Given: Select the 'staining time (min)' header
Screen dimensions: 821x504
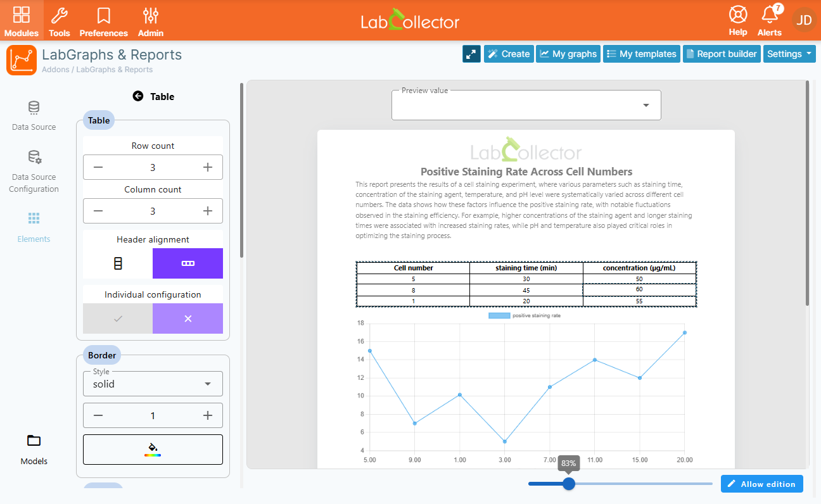Looking at the screenshot, I should click(526, 268).
